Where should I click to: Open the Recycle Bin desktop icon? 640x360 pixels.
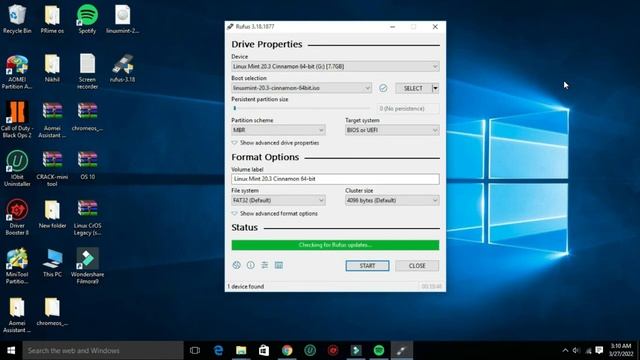coord(17,19)
